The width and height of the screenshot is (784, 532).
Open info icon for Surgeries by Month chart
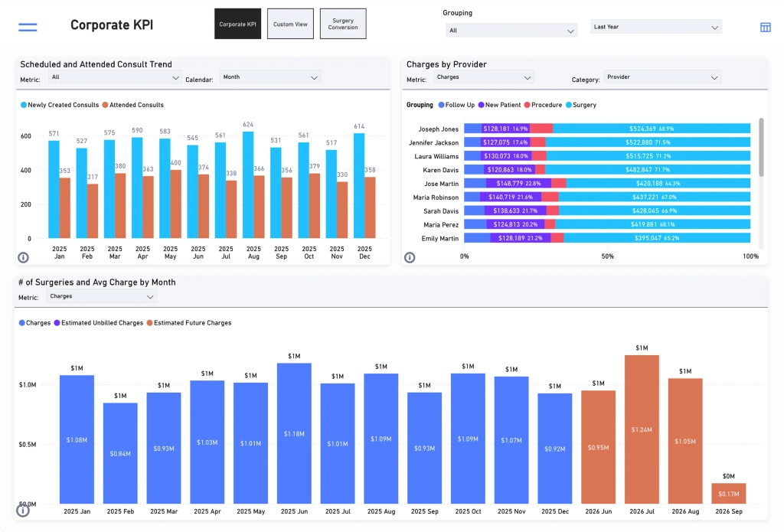click(22, 511)
